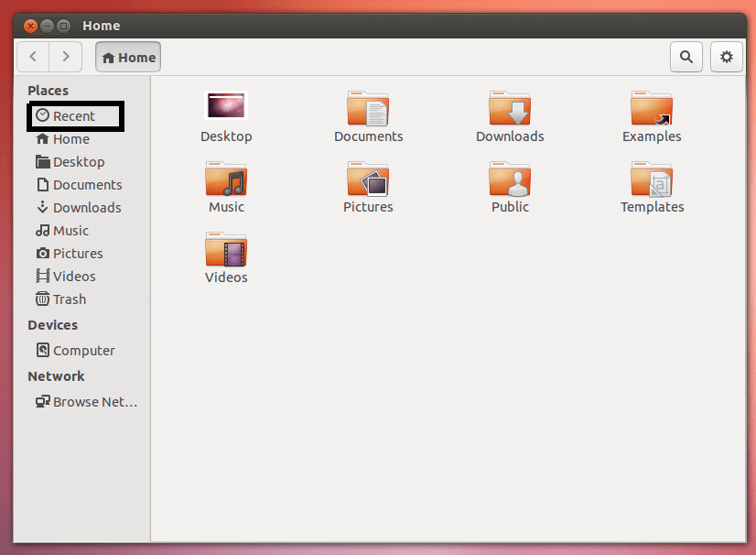Open the Documents folder icon
The height and width of the screenshot is (555, 756).
[368, 109]
